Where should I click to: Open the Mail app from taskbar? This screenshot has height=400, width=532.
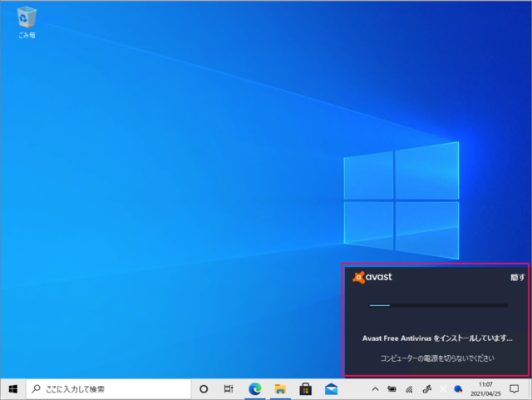coord(331,388)
